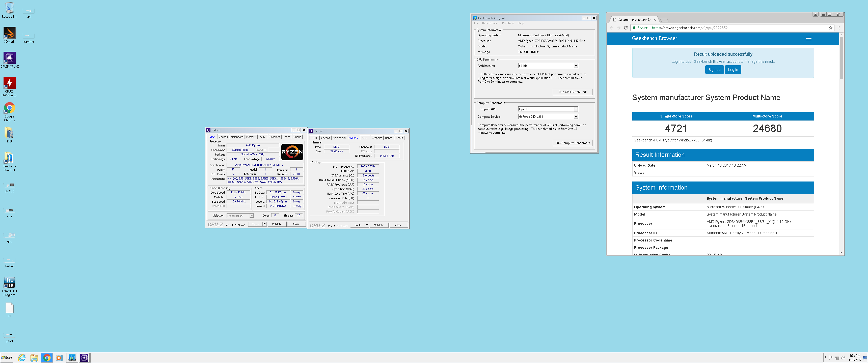The image size is (868, 363).
Task: Open the Graphics tab in CPU-Z CPU window
Action: [275, 137]
